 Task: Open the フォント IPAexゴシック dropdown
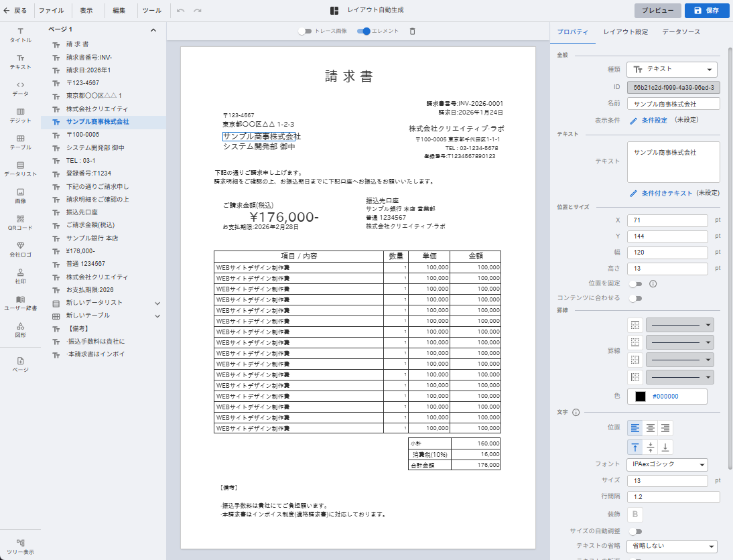[x=667, y=464]
